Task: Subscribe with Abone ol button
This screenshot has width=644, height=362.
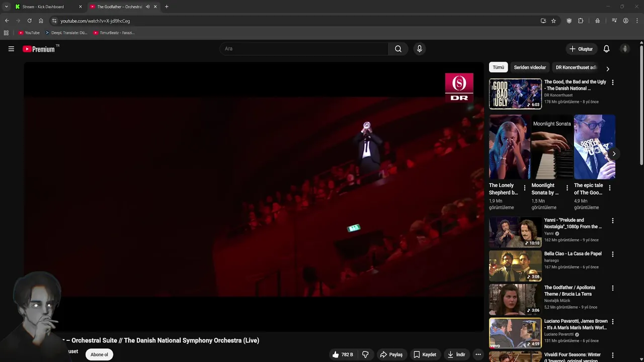Action: [99, 354]
